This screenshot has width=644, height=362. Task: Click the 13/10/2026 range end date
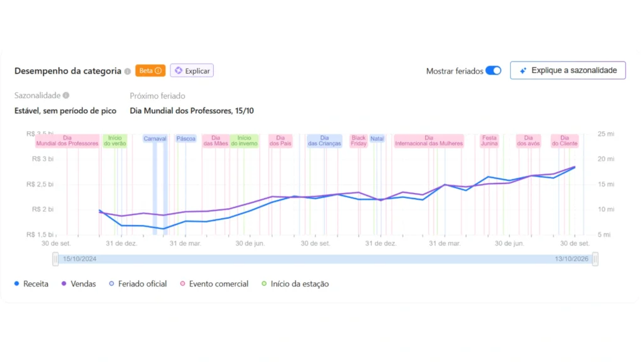571,259
